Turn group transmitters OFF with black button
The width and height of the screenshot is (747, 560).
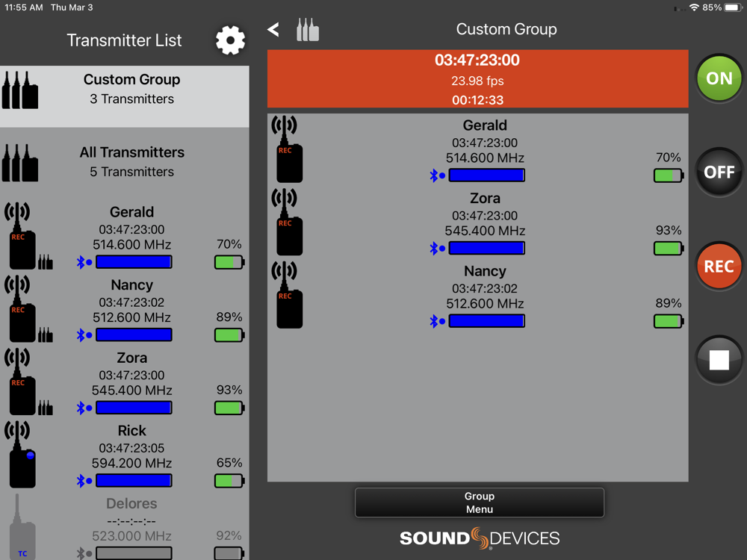(x=719, y=172)
